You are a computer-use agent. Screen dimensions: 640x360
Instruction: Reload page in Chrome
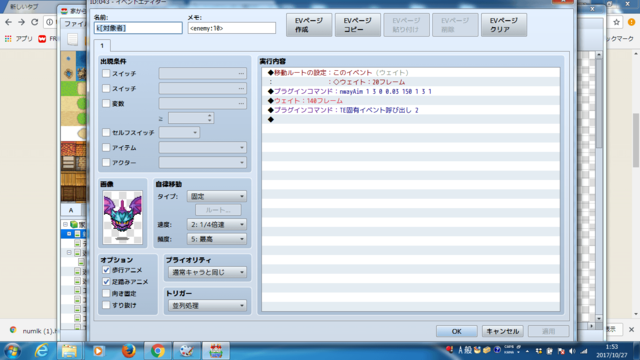35,22
